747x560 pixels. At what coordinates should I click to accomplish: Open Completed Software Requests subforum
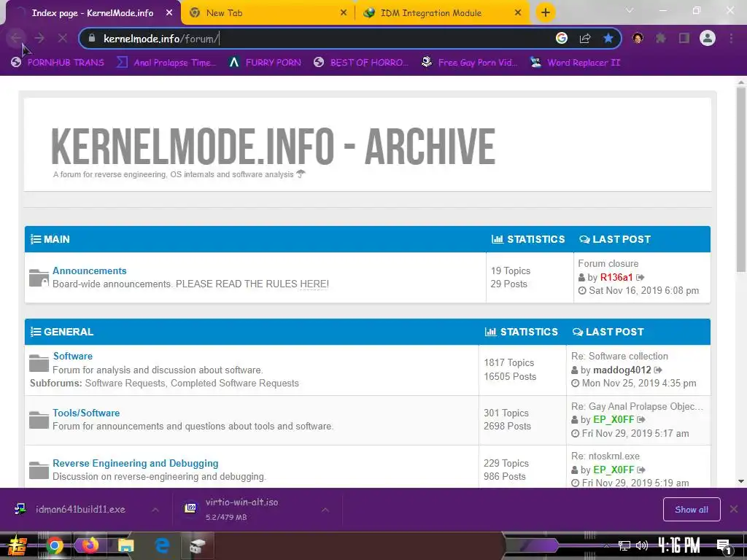coord(235,383)
